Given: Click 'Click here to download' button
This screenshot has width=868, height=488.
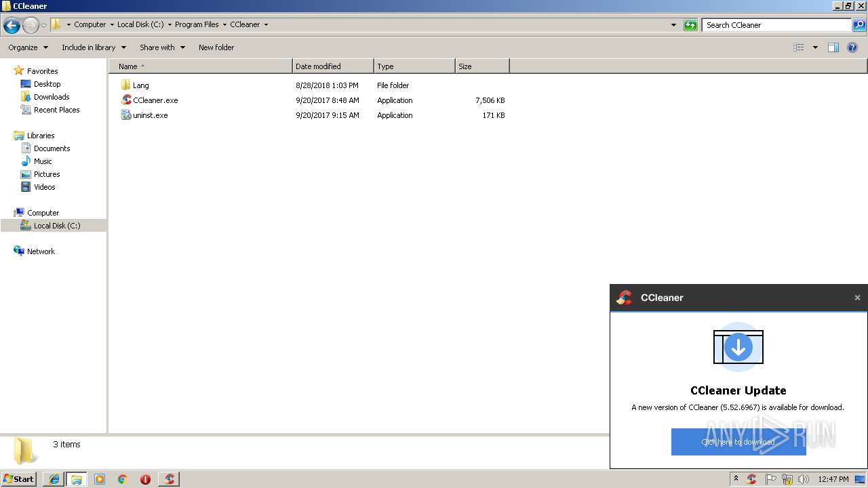Looking at the screenshot, I should click(738, 442).
